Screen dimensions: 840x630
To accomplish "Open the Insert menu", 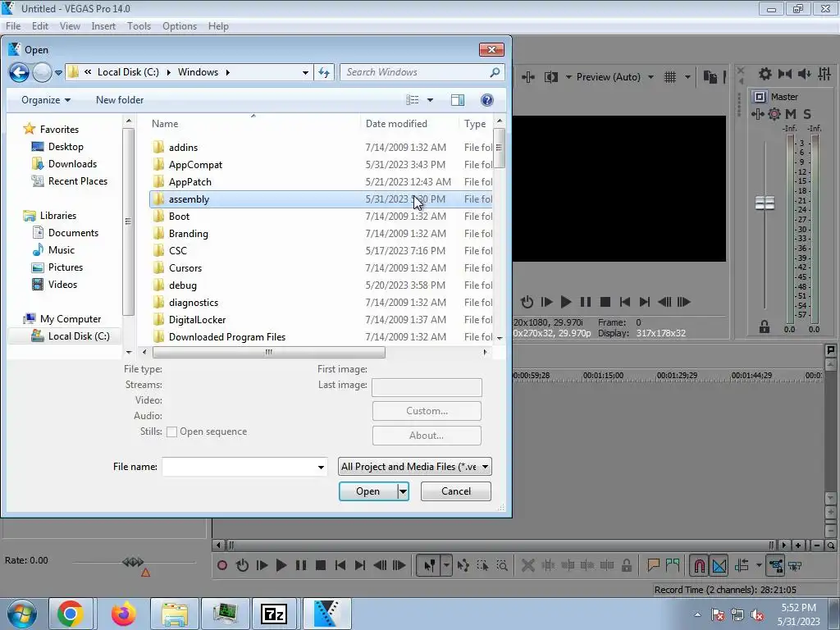I will 103,25.
